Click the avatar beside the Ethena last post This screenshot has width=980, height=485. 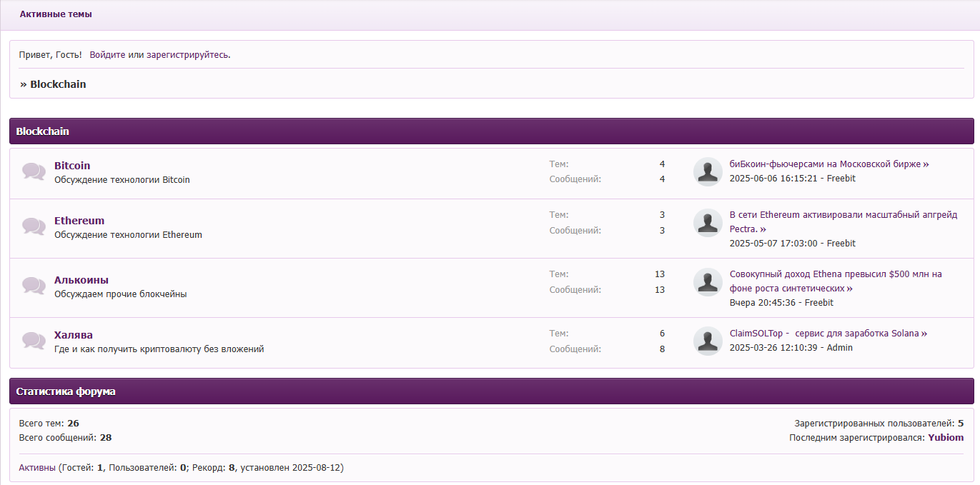click(x=708, y=283)
